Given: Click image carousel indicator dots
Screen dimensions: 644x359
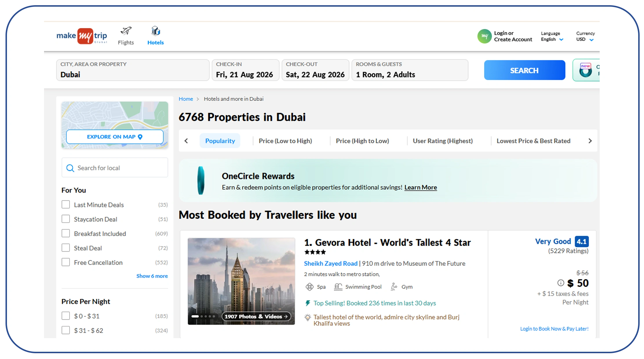Looking at the screenshot, I should point(203,316).
